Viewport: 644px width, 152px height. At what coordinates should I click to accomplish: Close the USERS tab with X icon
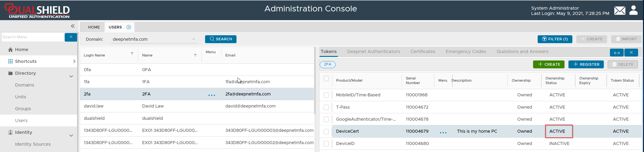coord(128,27)
